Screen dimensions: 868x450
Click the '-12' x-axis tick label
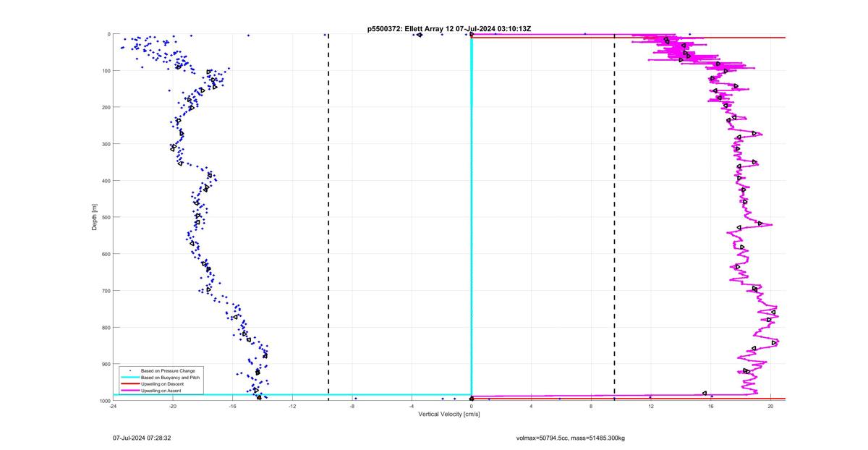pos(292,407)
